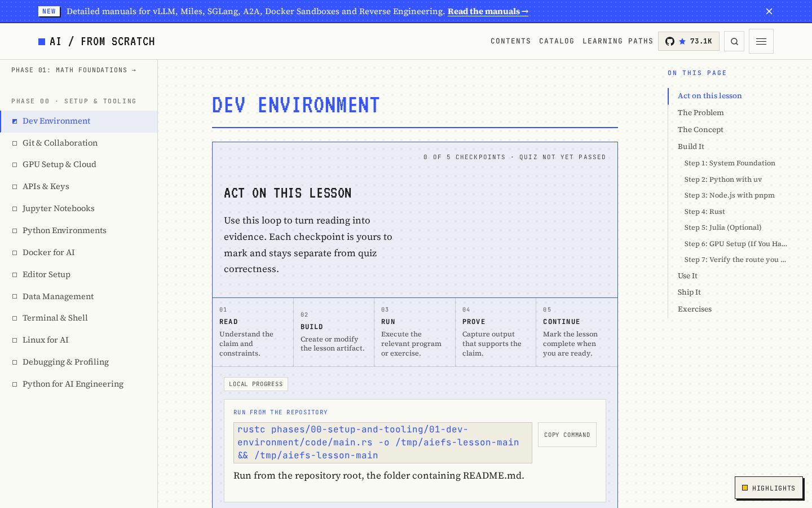
Task: Go to Phase 01: Math Foundations
Action: pyautogui.click(x=74, y=70)
